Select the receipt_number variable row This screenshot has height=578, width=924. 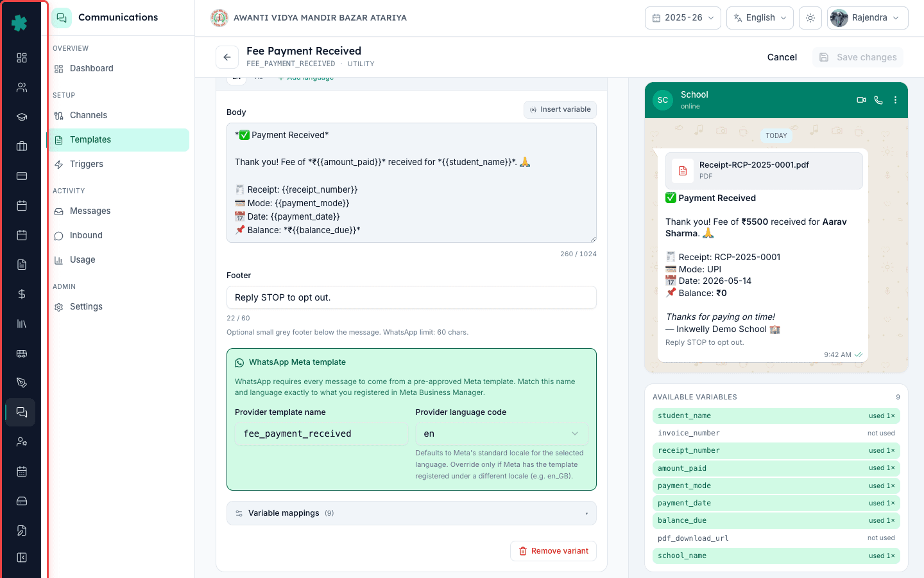click(776, 450)
